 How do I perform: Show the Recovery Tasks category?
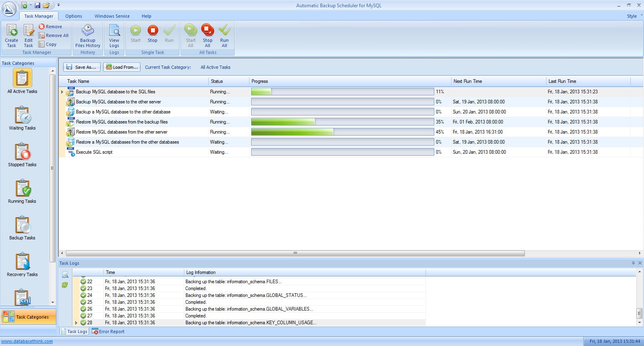22,264
